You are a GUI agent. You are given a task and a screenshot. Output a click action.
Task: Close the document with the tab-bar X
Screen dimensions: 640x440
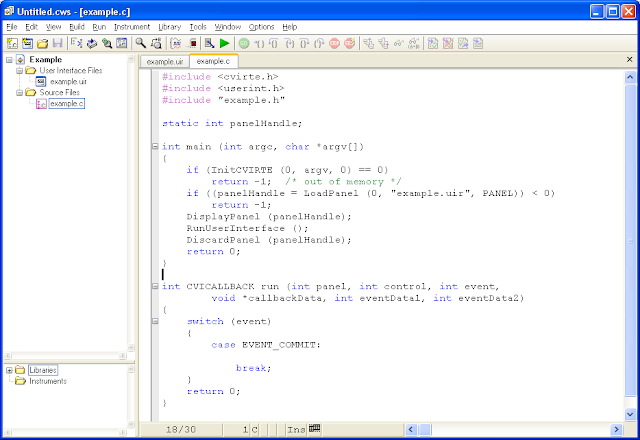pyautogui.click(x=629, y=60)
